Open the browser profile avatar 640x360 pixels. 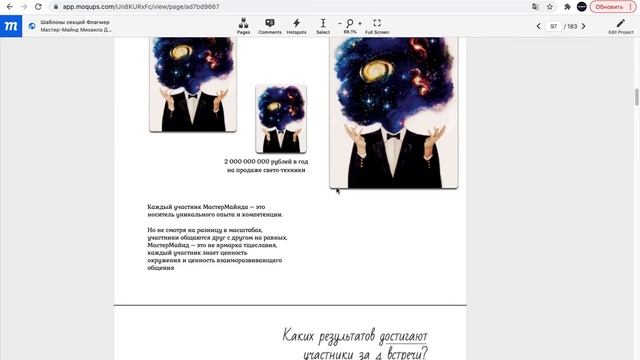582,7
